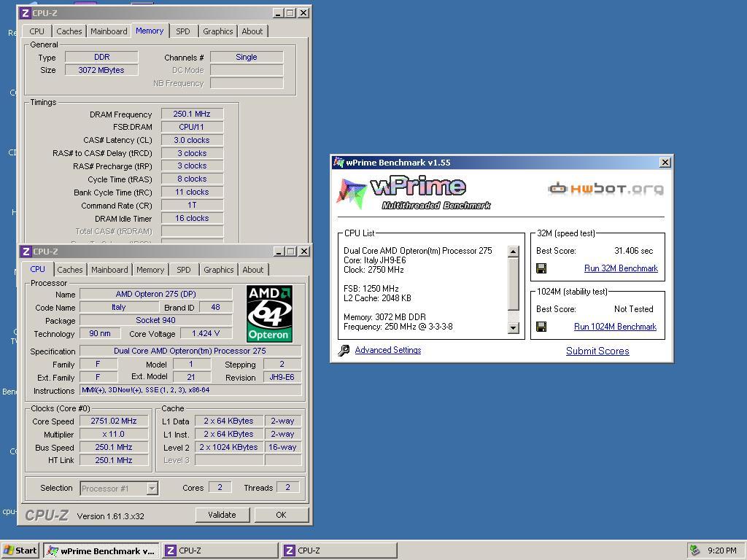747x560 pixels.
Task: Open Graphics tab in lower CPU-Z window
Action: click(219, 270)
